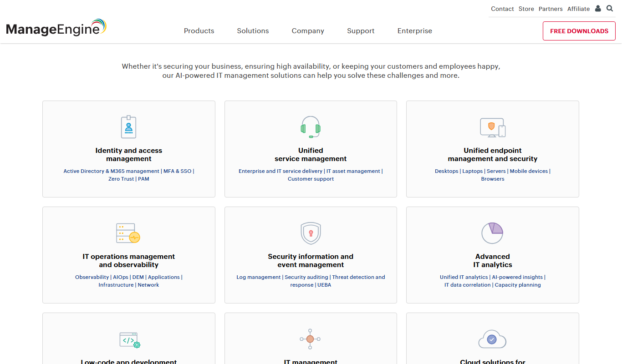Open Advanced IT analytics heading
The height and width of the screenshot is (364, 622).
click(493, 261)
